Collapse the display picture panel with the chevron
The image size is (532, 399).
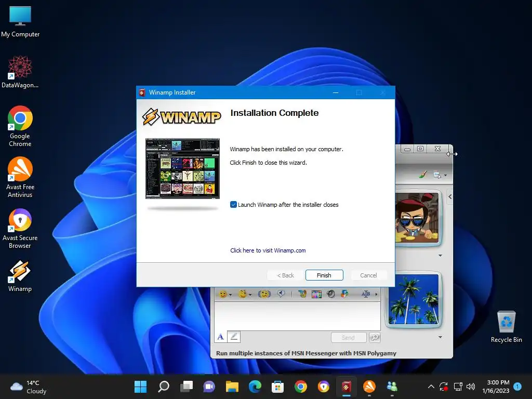point(450,197)
